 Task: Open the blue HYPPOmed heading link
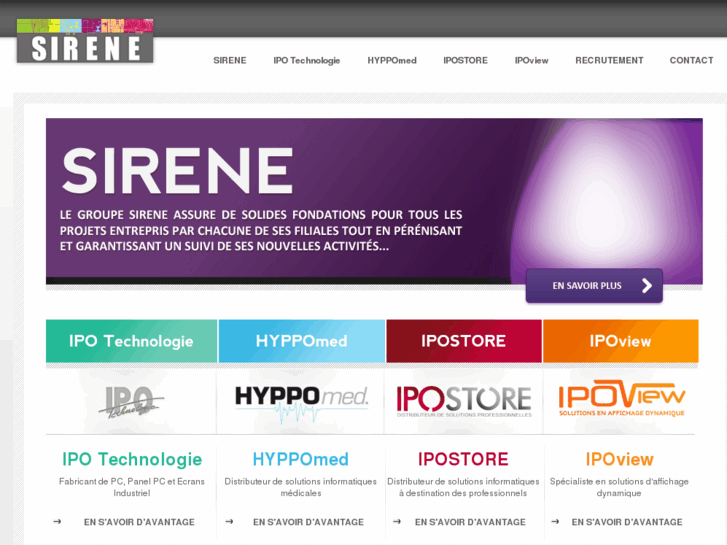tap(300, 459)
